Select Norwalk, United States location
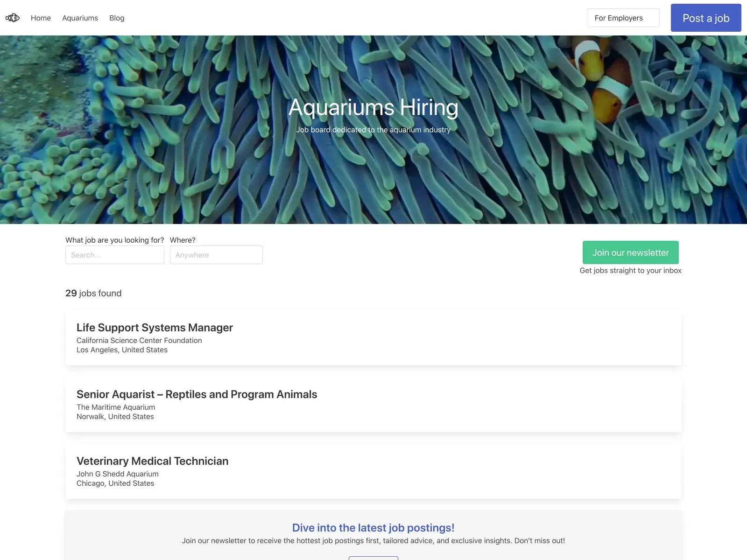 tap(115, 417)
